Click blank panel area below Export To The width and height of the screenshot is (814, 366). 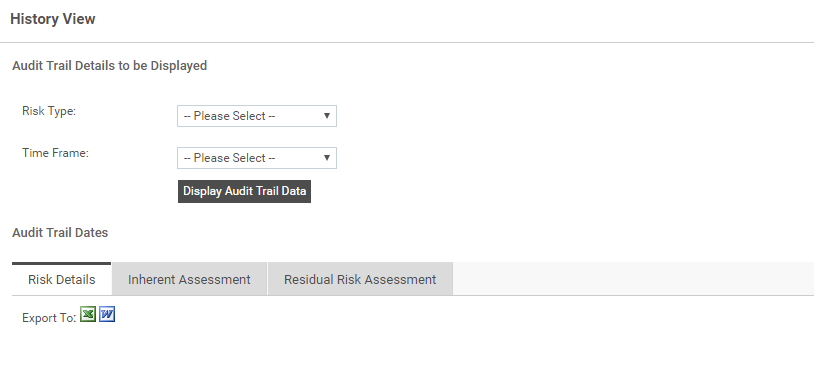coord(413,346)
